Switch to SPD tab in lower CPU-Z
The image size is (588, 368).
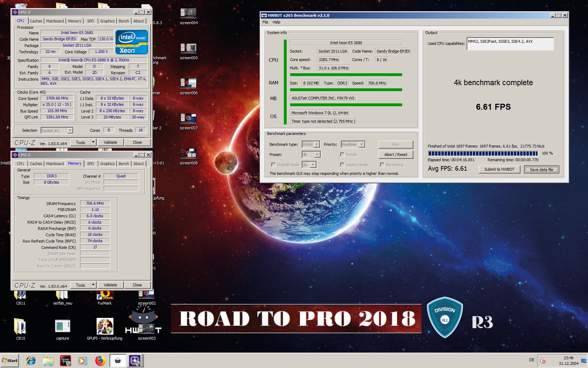(90, 164)
